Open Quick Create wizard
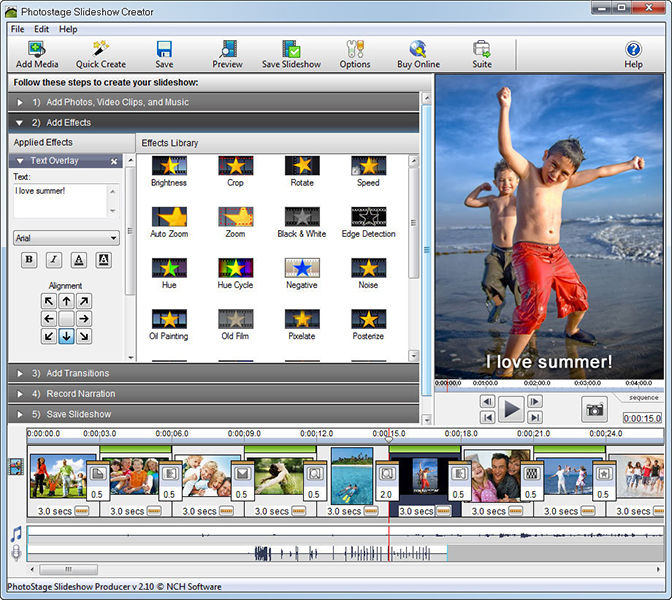Viewport: 672px width, 600px height. pos(101,50)
